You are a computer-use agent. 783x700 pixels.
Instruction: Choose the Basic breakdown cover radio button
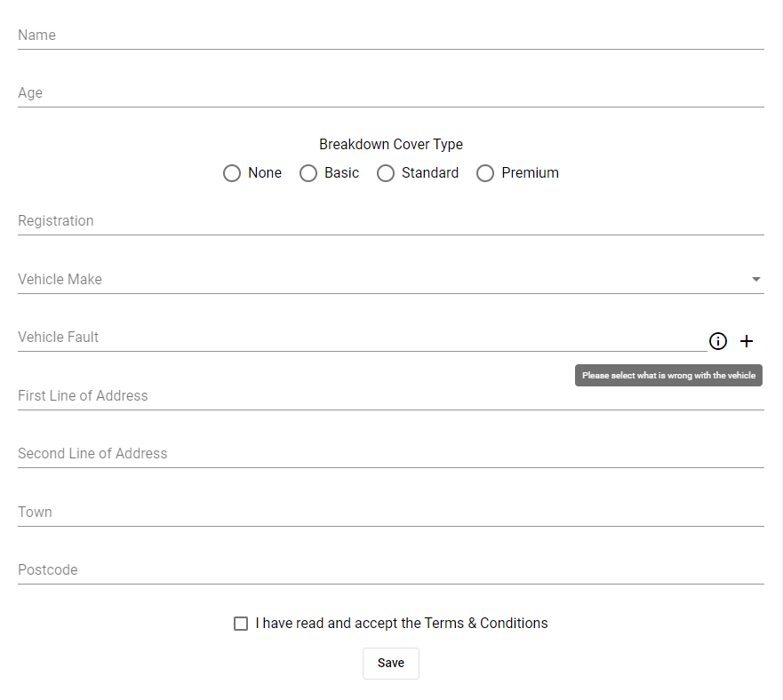click(308, 173)
